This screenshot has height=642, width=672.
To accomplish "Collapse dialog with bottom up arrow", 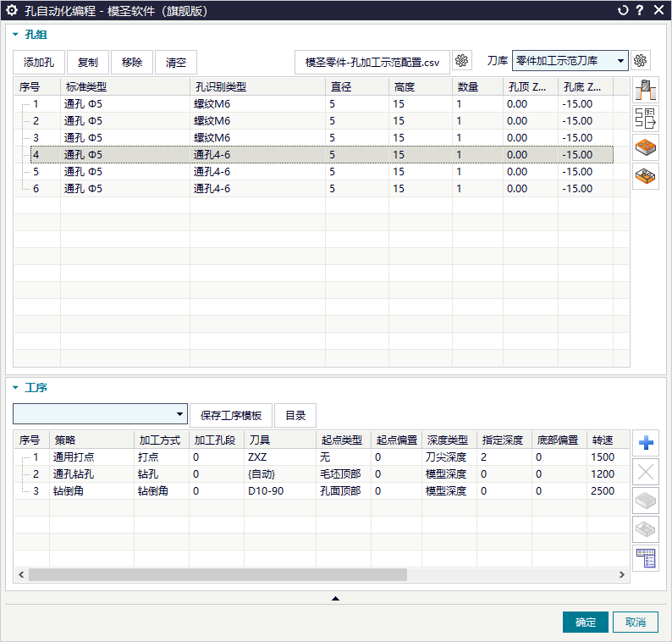I will 335,598.
